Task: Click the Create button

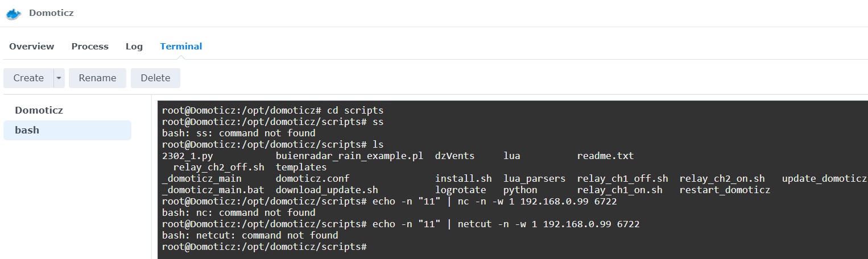Action: (x=28, y=78)
